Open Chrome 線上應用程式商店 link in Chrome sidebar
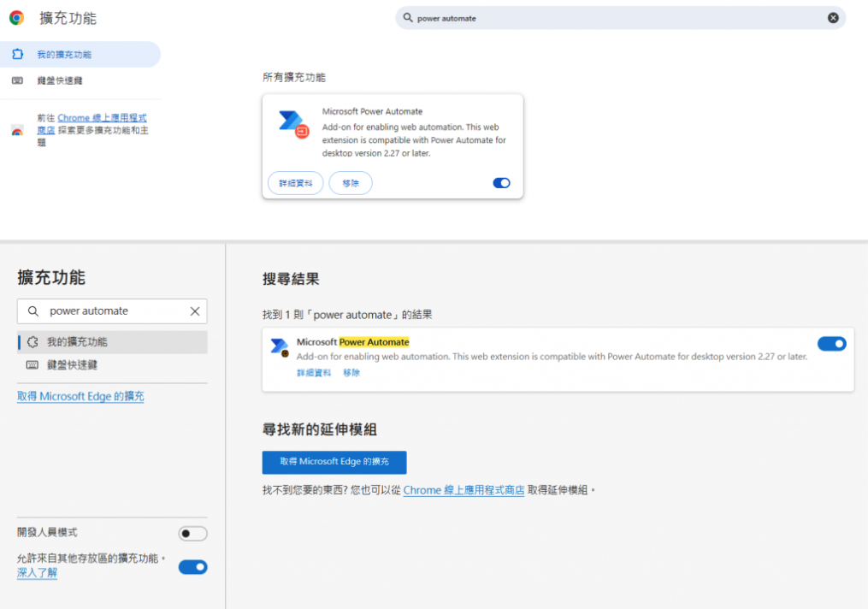This screenshot has width=868, height=609. coord(102,118)
